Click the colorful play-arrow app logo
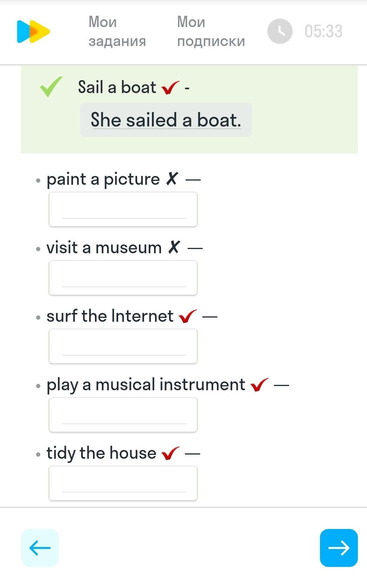Screen dimensions: 367x588 (33, 32)
